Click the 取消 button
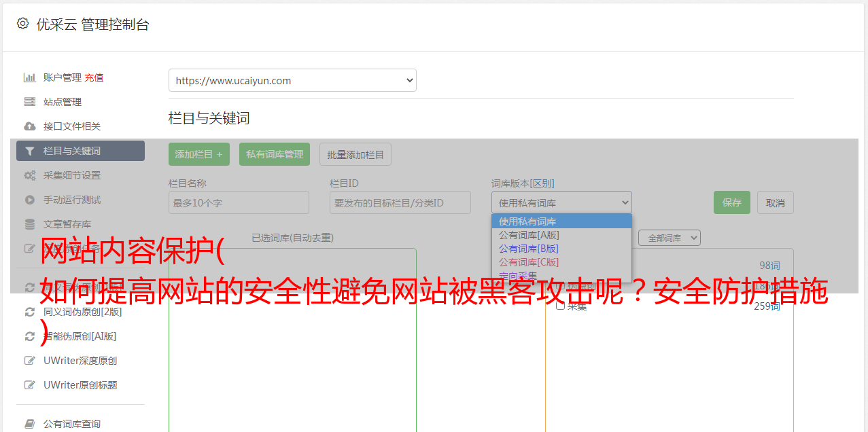 776,202
